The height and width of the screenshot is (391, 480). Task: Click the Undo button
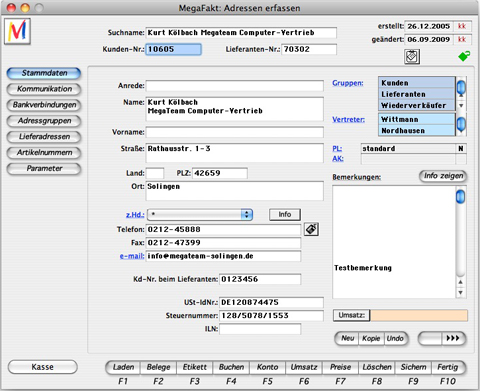pyautogui.click(x=396, y=338)
